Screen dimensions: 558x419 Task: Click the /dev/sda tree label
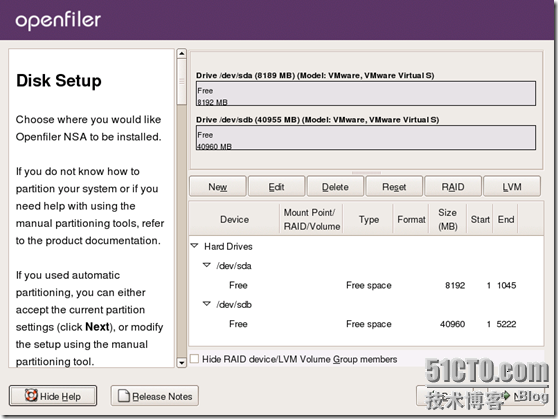(234, 266)
